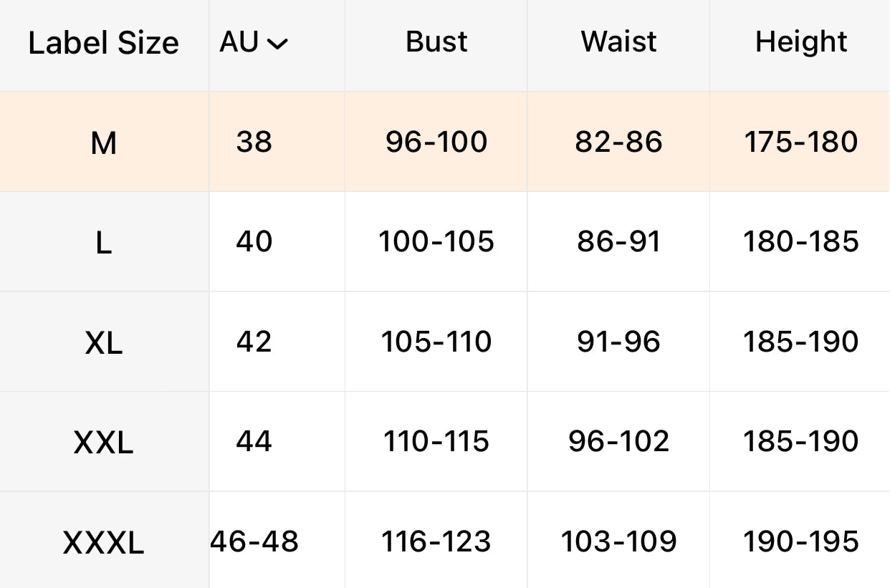Viewport: 890px width, 588px height.
Task: Select the highlighted M size row label
Action: [103, 144]
